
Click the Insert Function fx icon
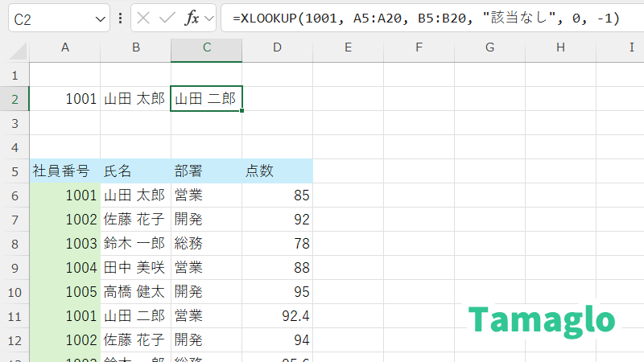tap(192, 19)
